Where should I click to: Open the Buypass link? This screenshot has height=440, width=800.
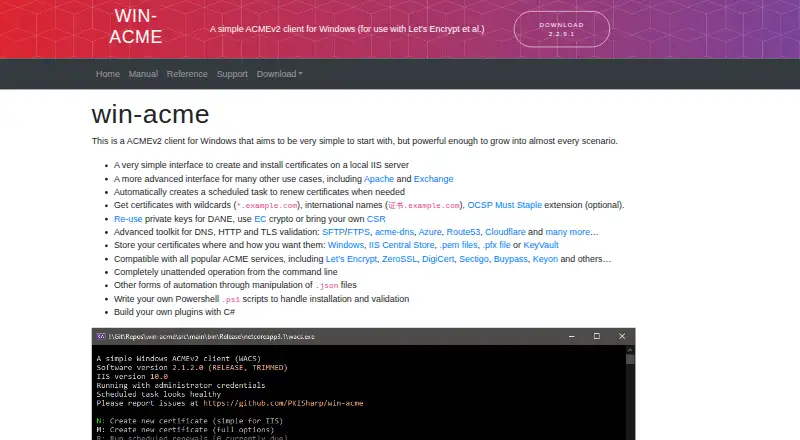511,259
